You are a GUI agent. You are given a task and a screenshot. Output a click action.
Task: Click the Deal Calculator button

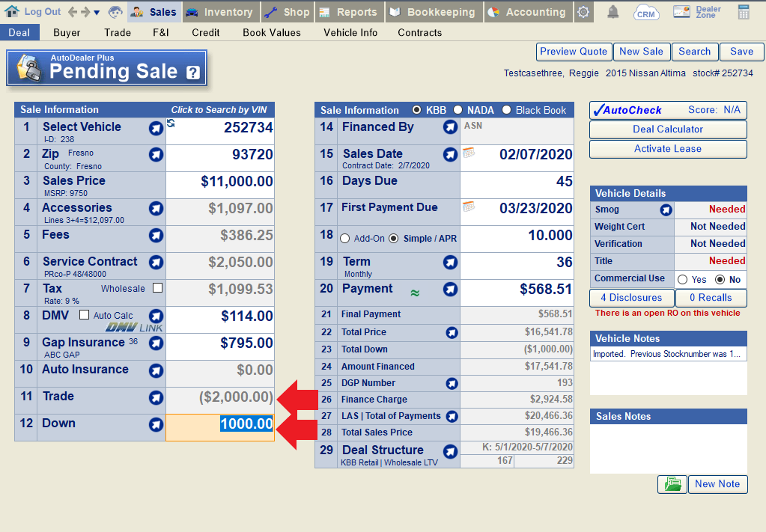coord(668,129)
